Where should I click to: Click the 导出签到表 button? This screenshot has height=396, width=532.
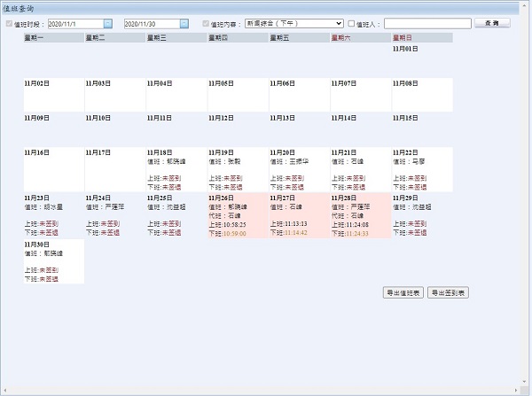click(x=449, y=292)
